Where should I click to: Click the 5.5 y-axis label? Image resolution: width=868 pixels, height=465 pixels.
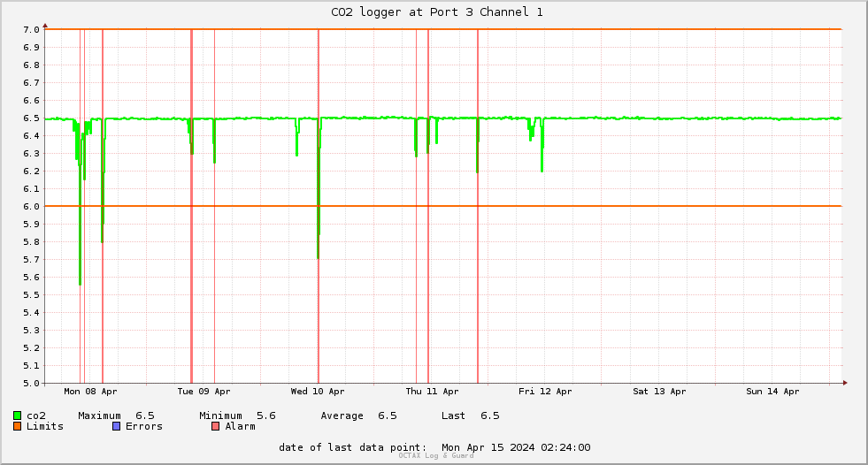click(31, 295)
